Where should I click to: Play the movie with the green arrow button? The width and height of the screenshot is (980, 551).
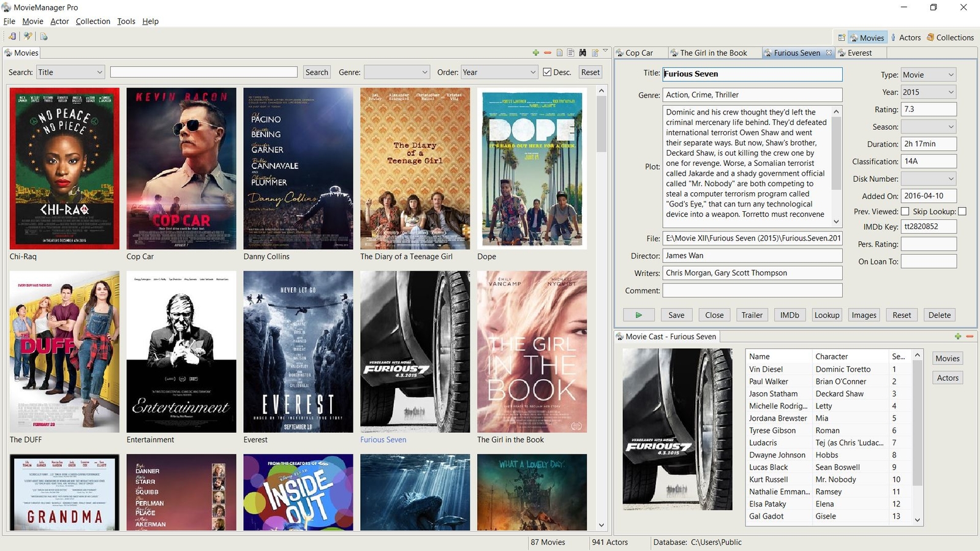pyautogui.click(x=639, y=315)
